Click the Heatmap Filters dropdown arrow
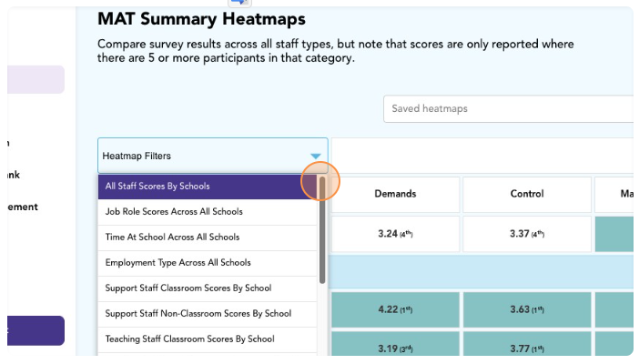Screen dimensions: 639x364 point(315,157)
